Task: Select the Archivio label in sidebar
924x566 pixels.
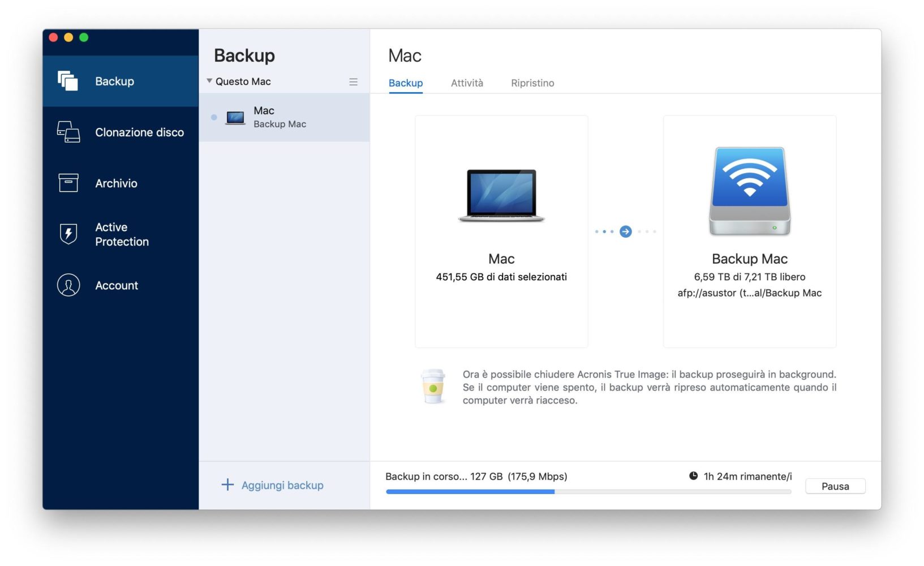Action: click(x=116, y=183)
